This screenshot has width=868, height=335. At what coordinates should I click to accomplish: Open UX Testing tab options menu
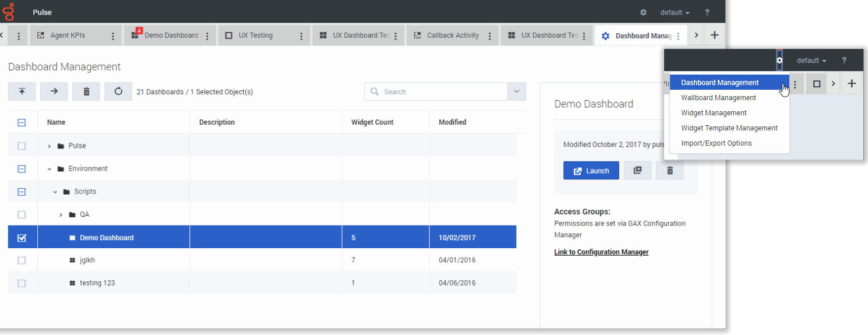301,36
